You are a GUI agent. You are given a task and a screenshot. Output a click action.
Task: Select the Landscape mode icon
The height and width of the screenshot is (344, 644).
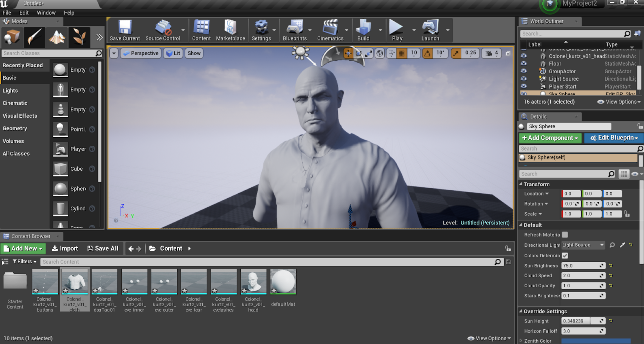coord(57,37)
